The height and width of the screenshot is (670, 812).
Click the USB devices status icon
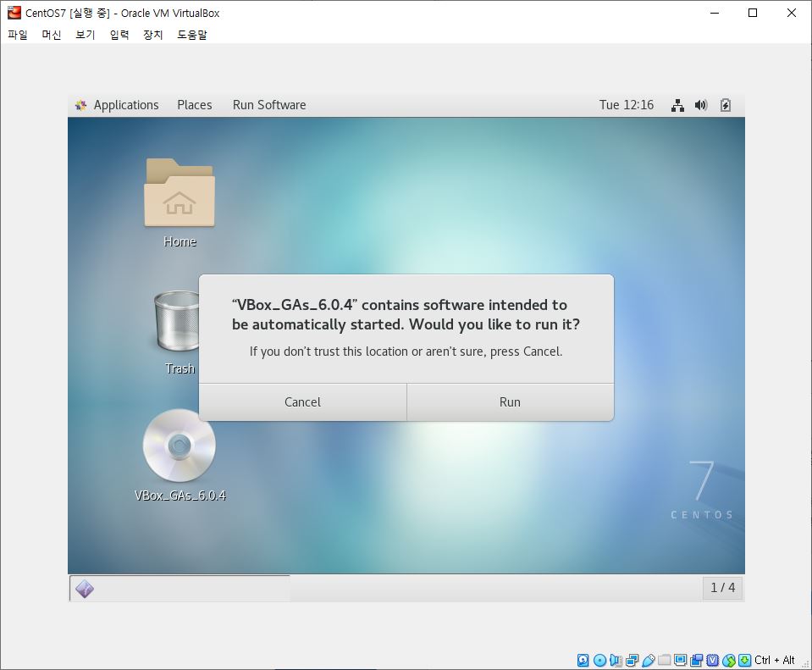(649, 660)
